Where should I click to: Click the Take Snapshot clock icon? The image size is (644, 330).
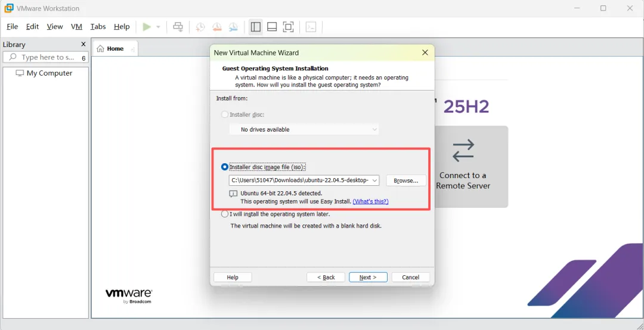click(x=200, y=27)
